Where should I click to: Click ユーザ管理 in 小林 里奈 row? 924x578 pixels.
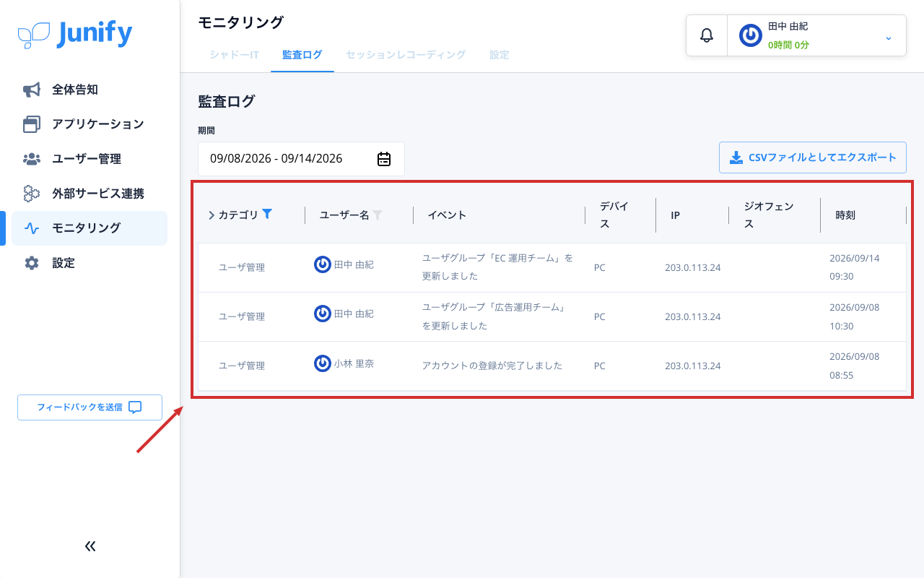(x=242, y=366)
